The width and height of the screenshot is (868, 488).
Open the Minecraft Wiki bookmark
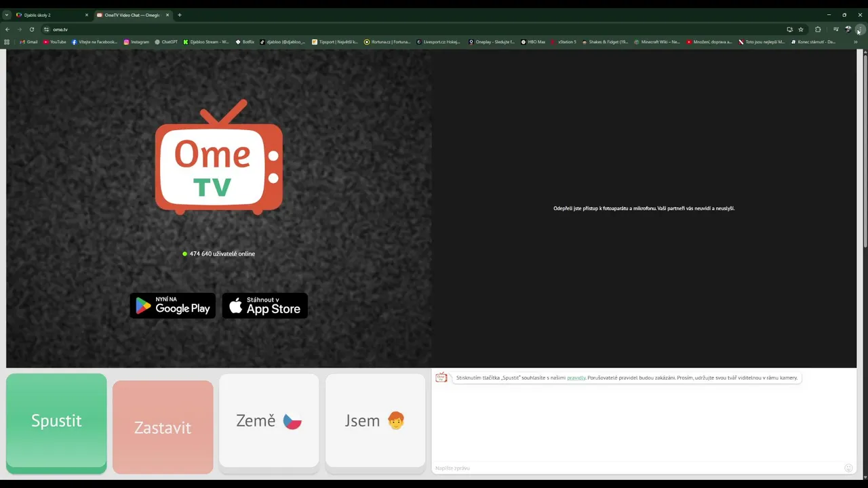point(657,42)
